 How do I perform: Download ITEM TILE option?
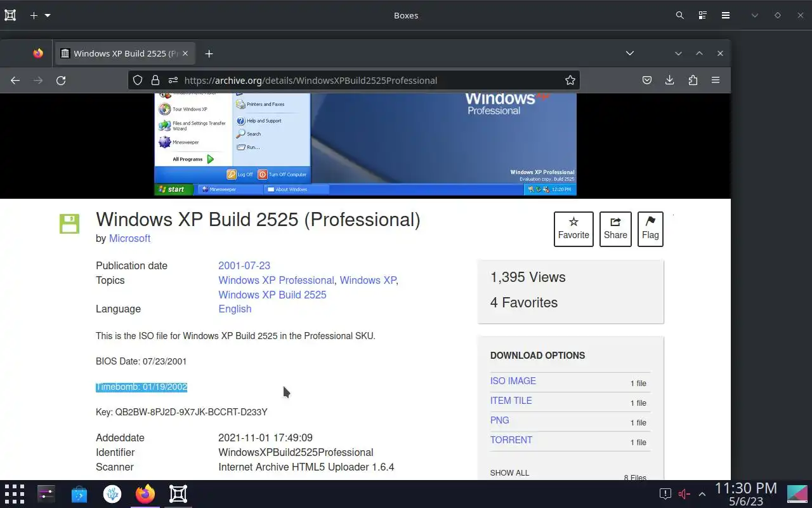[x=511, y=401]
